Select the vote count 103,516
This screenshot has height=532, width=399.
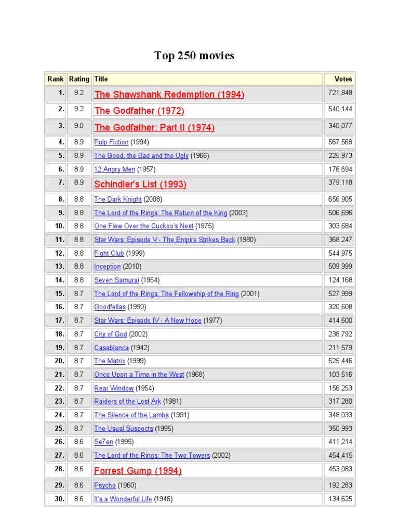click(x=340, y=375)
